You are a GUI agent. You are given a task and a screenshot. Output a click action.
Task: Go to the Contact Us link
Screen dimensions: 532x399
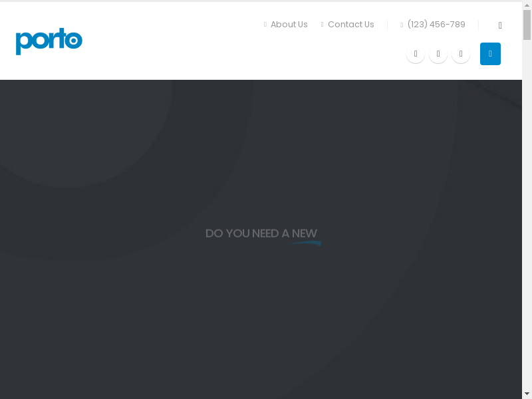[350, 25]
